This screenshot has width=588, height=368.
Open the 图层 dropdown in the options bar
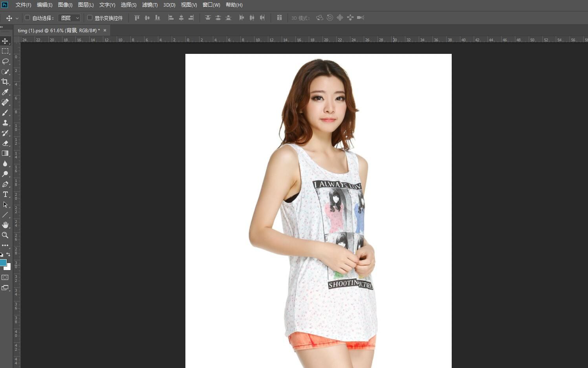(69, 18)
